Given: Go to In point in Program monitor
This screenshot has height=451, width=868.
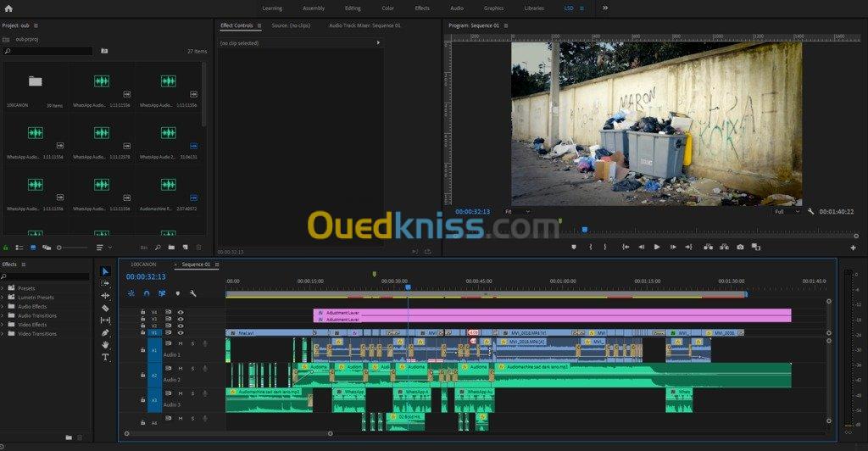Looking at the screenshot, I should click(626, 247).
